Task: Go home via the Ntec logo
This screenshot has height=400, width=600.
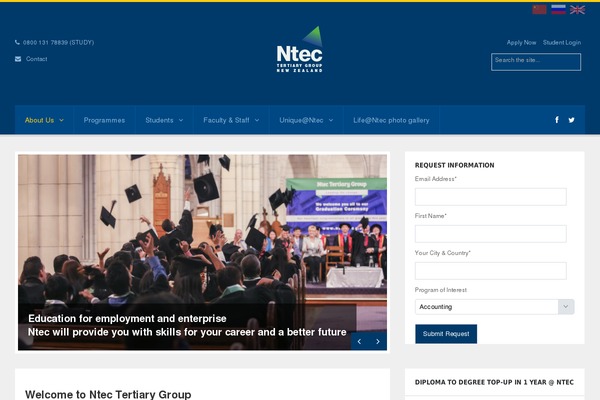Action: coord(300,49)
